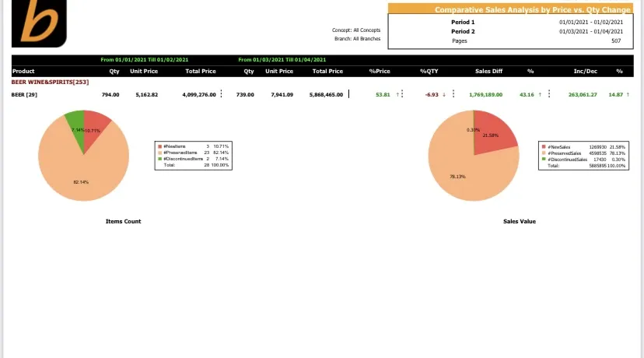
Task: Click the Branch: All Branches text
Action: pos(357,39)
